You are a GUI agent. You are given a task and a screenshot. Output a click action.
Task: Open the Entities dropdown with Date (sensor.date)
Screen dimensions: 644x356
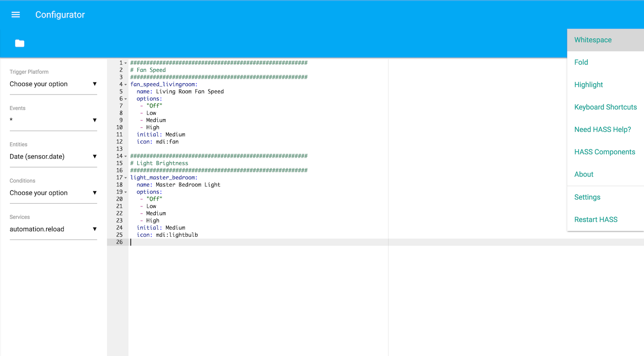click(53, 157)
